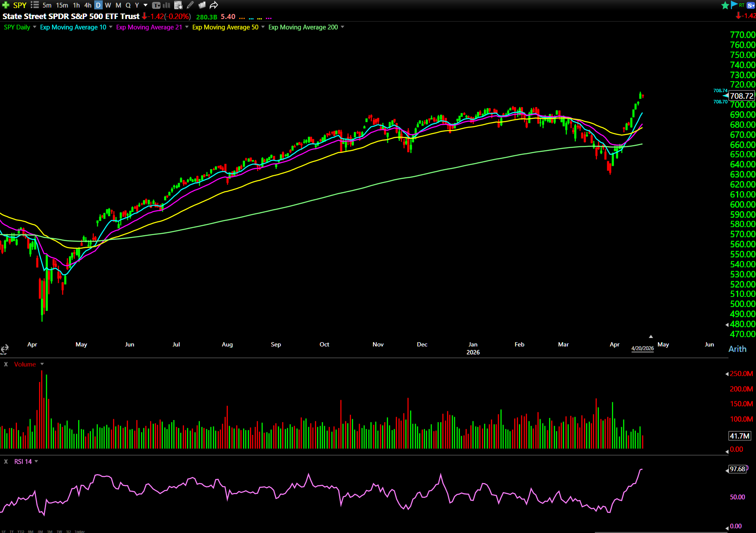Viewport: 756px width, 533px height.
Task: Click the share arrow icon
Action: coord(214,5)
